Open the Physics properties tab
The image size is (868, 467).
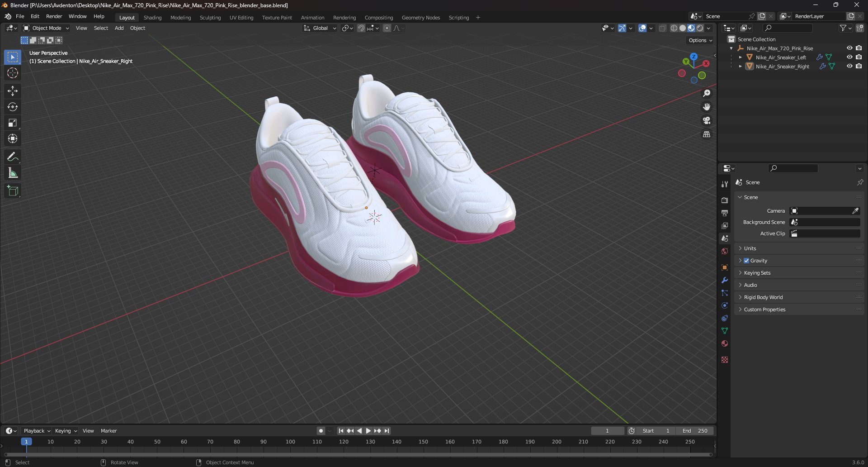725,305
